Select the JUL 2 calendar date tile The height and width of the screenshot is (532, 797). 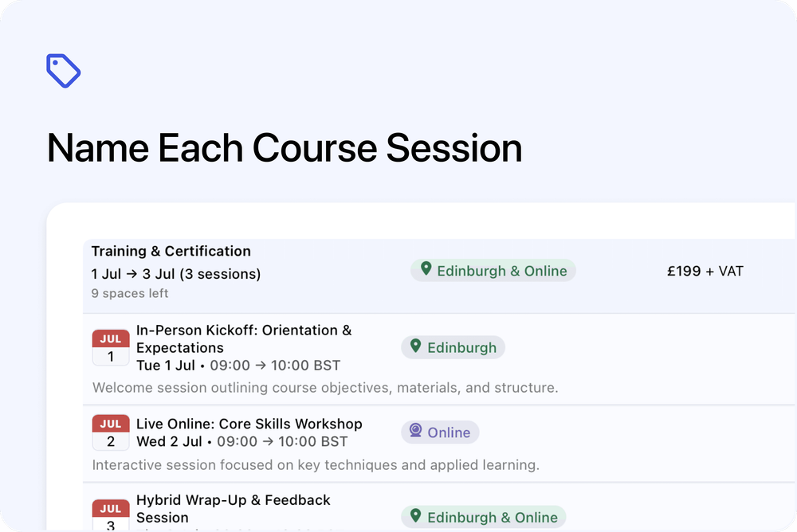[x=110, y=432]
